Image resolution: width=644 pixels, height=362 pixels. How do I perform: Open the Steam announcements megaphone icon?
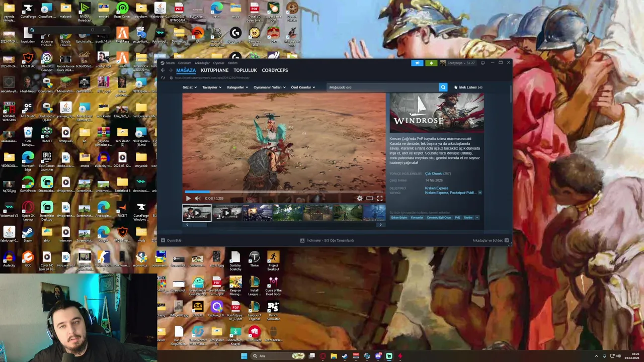pos(417,63)
